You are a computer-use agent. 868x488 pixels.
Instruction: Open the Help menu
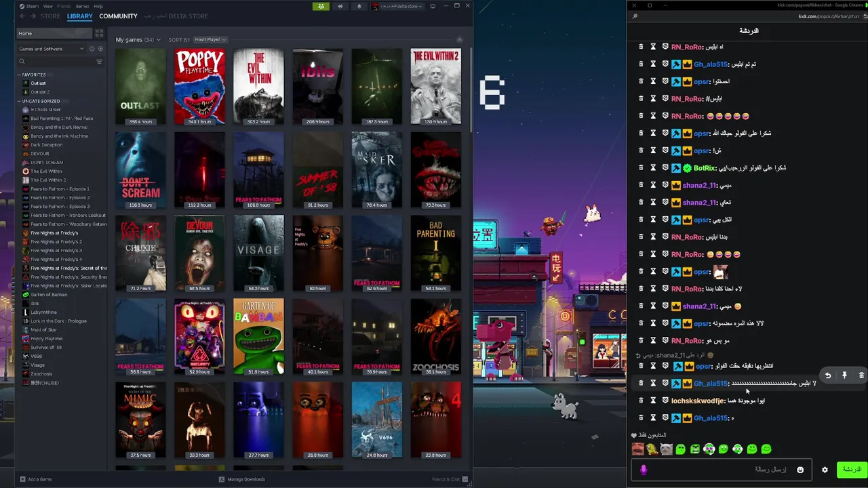pos(98,6)
